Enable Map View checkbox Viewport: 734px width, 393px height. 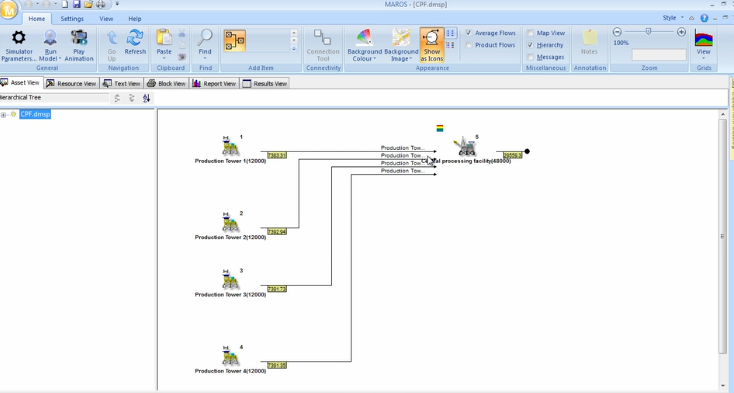tap(530, 33)
